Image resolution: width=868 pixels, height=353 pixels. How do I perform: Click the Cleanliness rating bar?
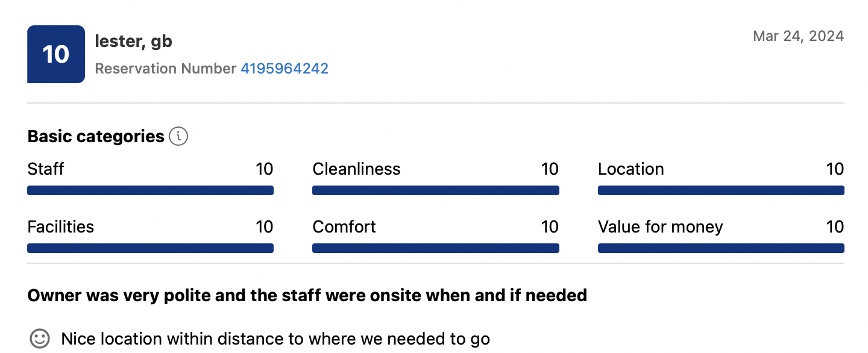pos(436,190)
